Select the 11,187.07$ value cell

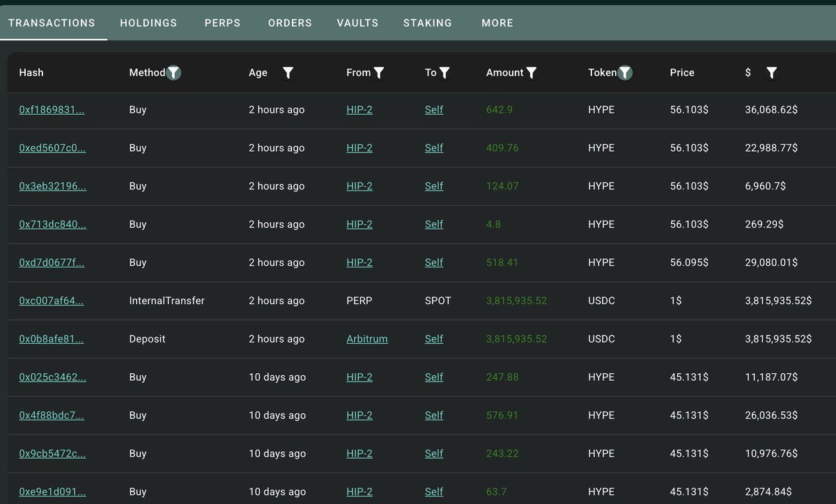point(771,377)
